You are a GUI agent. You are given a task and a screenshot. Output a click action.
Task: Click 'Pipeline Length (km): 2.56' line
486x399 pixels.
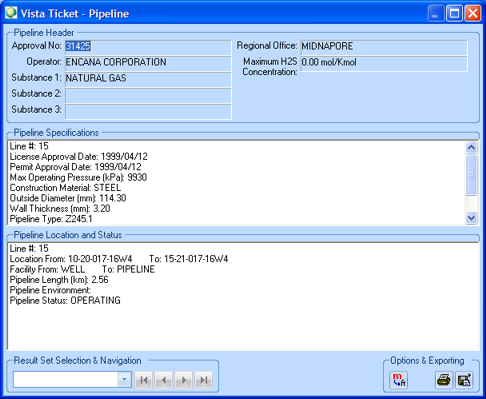(59, 280)
